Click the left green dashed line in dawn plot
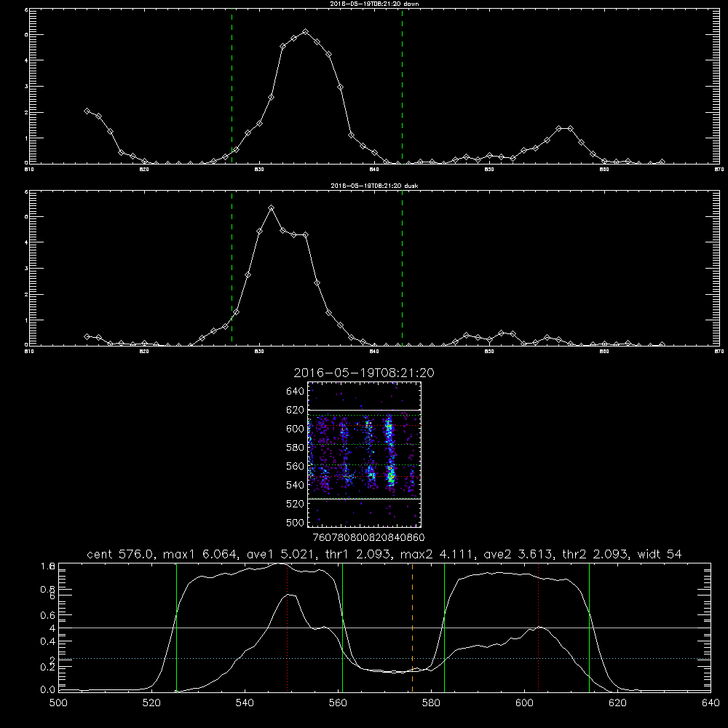728x728 pixels. tap(232, 87)
